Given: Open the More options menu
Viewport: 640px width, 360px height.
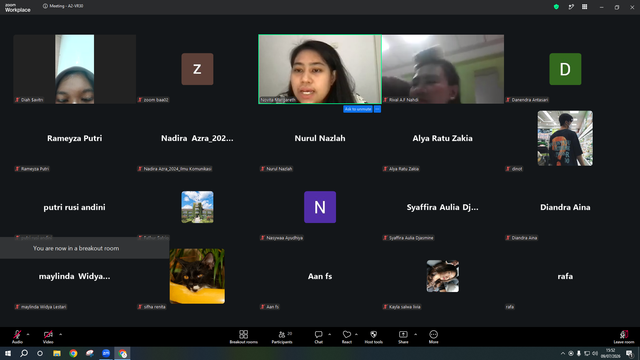Looking at the screenshot, I should pos(433,337).
